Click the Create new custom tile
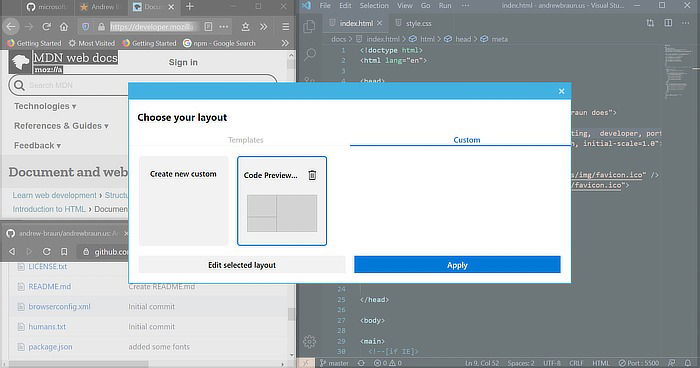Screen dimensions: 700x368 pos(183,201)
